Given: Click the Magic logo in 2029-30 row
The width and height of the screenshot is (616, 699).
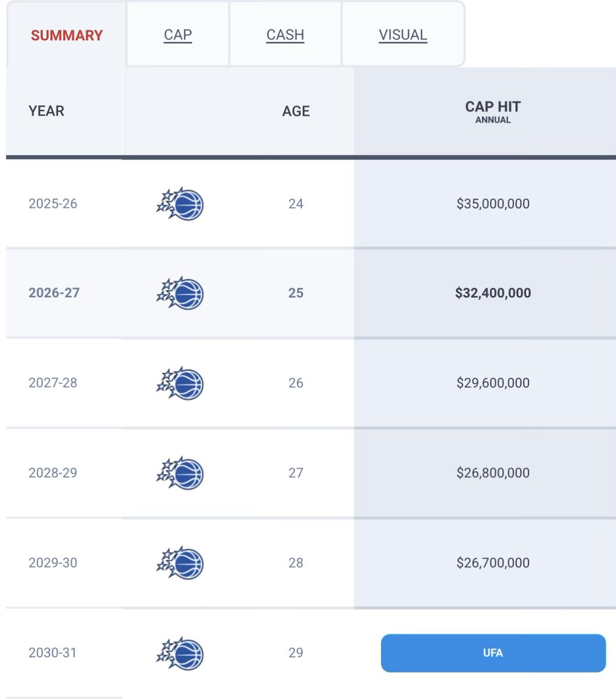Looking at the screenshot, I should (x=180, y=562).
